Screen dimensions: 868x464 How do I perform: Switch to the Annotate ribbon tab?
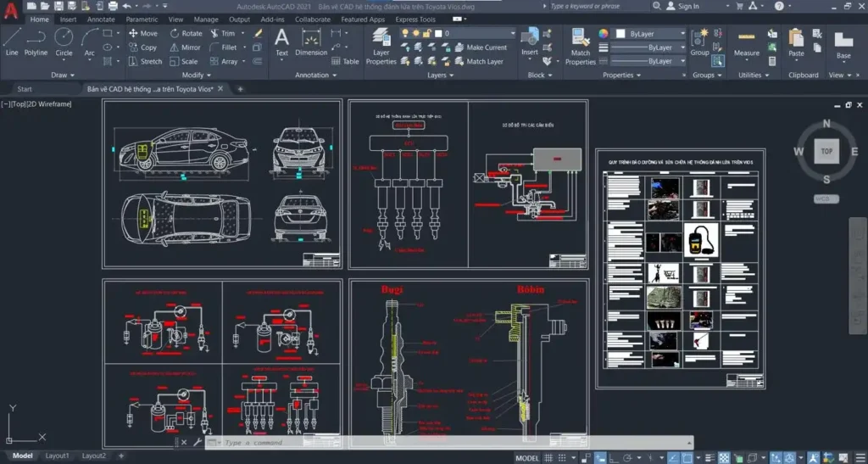(x=101, y=20)
